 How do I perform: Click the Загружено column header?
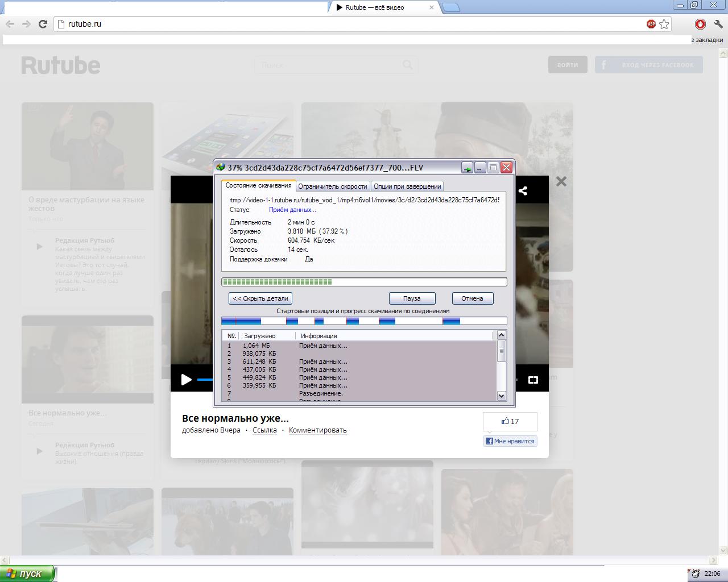[267, 336]
